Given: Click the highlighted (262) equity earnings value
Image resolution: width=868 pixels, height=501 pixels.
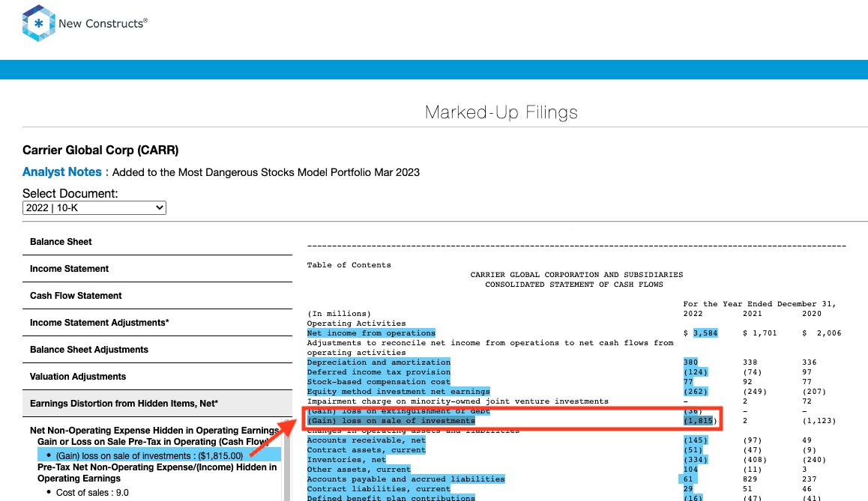Looking at the screenshot, I should 696,392.
